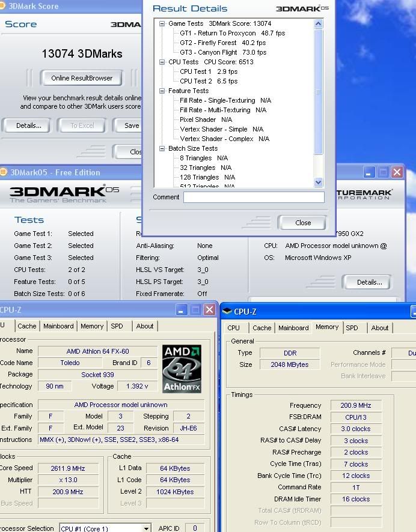Switch to Cache tab in left CPU-Z
The height and width of the screenshot is (532, 416).
click(x=27, y=326)
